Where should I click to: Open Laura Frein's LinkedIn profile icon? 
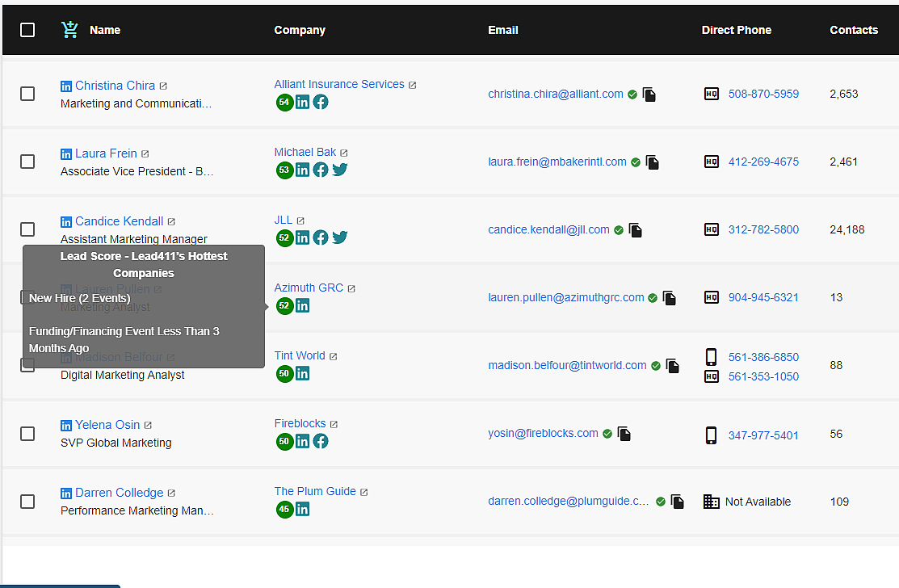(x=66, y=154)
